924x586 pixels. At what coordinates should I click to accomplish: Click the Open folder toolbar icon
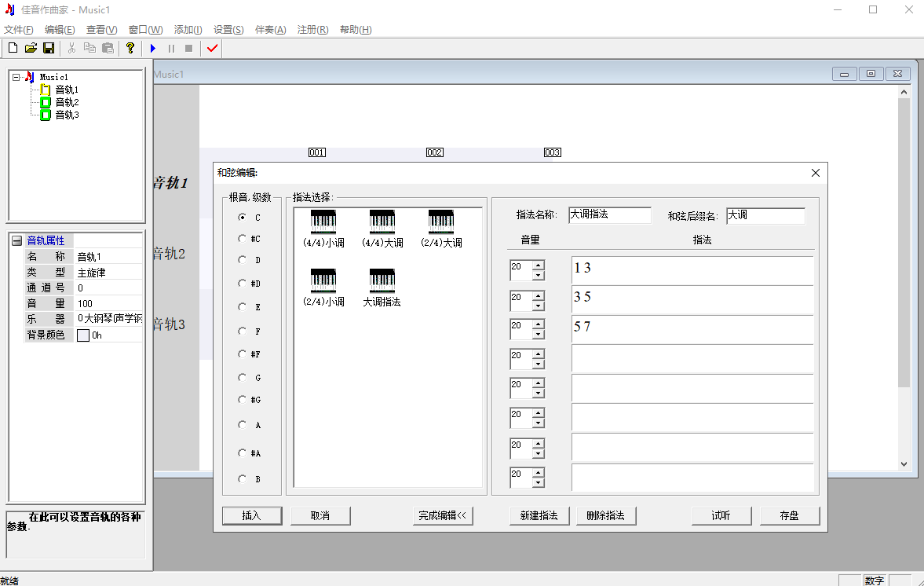[31, 49]
